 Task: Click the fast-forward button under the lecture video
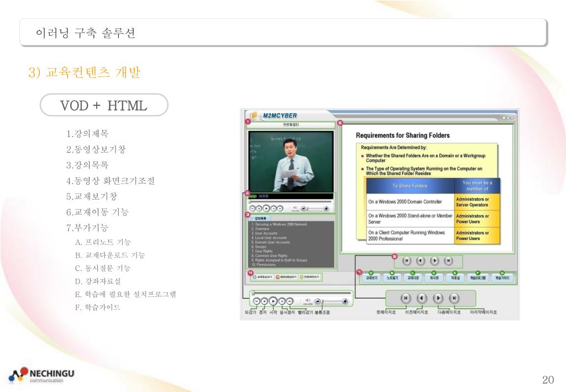pyautogui.click(x=280, y=208)
